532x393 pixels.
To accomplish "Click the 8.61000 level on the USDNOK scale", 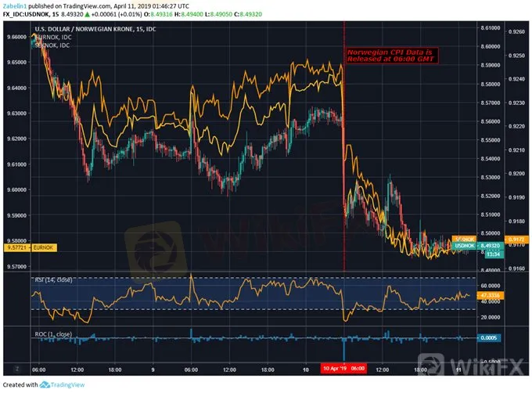I will (491, 28).
